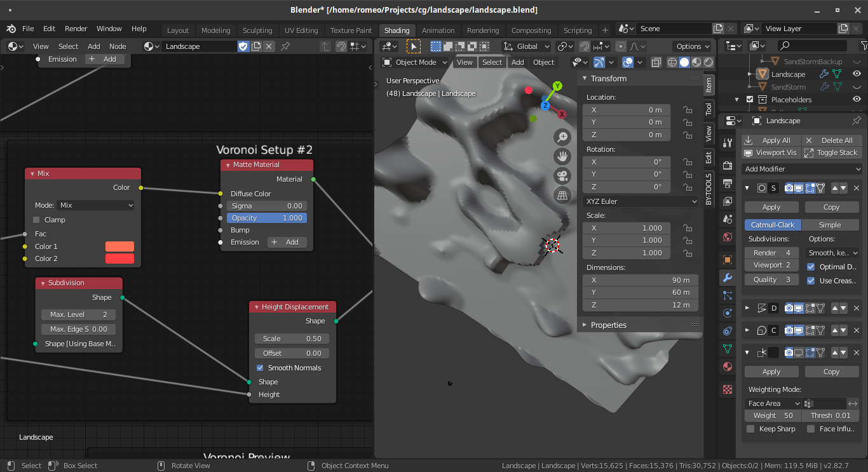Click the zoom magnifier viewport gizmo
The height and width of the screenshot is (472, 868).
562,137
